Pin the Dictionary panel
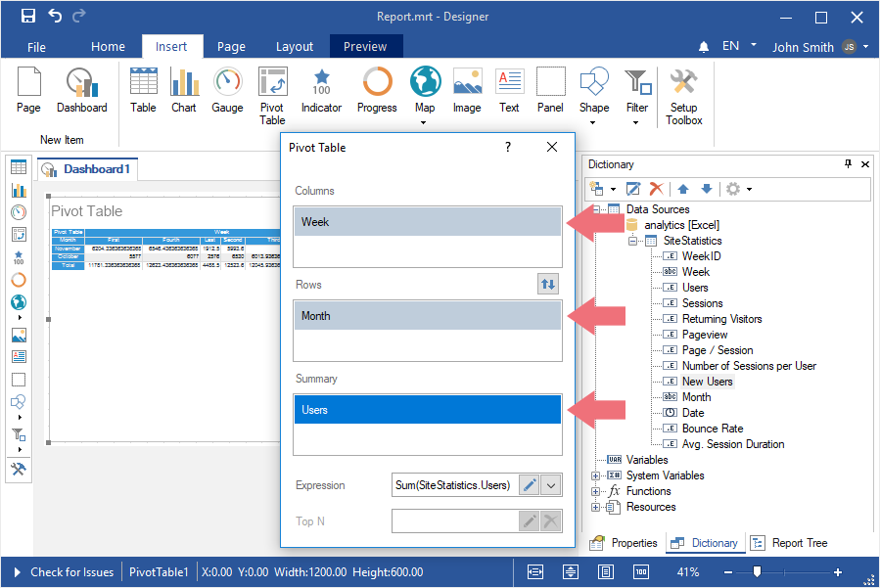 coord(848,164)
